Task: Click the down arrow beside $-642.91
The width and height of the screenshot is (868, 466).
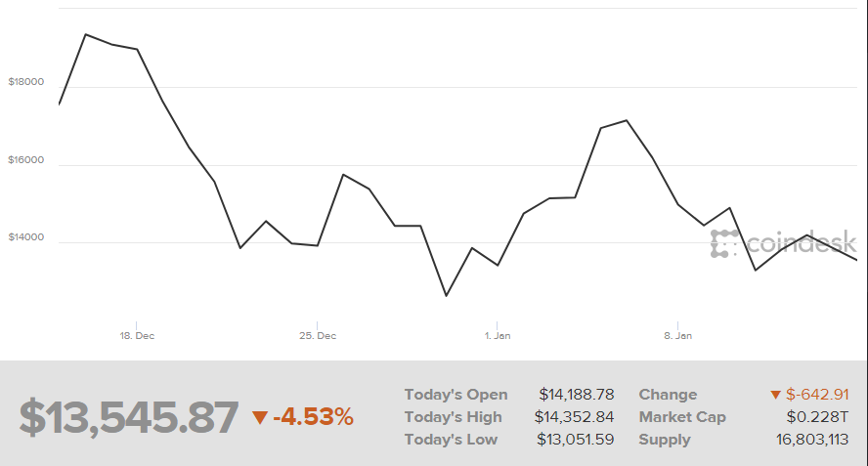Action: (775, 395)
